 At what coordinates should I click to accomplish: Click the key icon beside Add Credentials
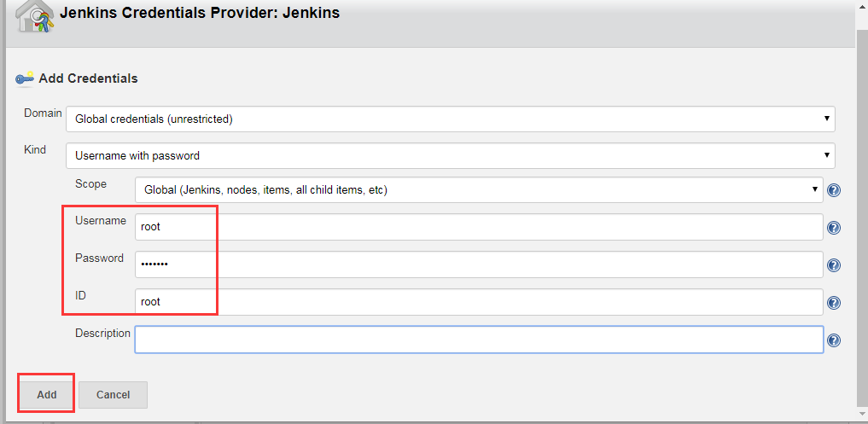coord(25,78)
